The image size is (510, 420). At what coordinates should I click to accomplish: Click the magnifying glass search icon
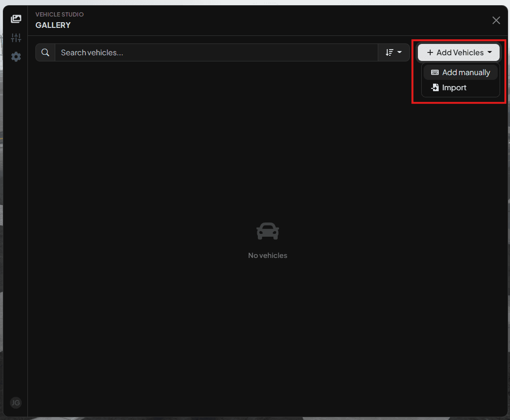[45, 52]
